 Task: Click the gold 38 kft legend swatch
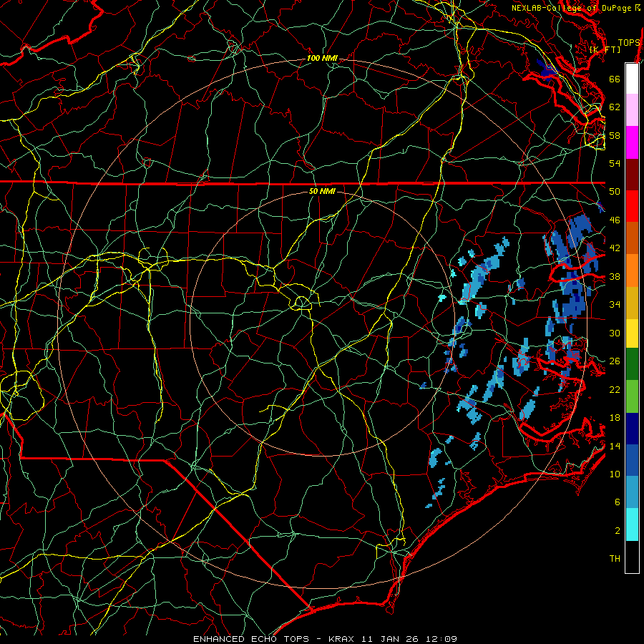pos(632,303)
